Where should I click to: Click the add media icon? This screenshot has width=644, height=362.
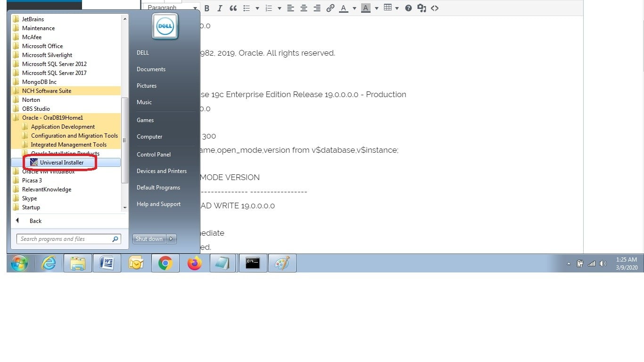421,8
